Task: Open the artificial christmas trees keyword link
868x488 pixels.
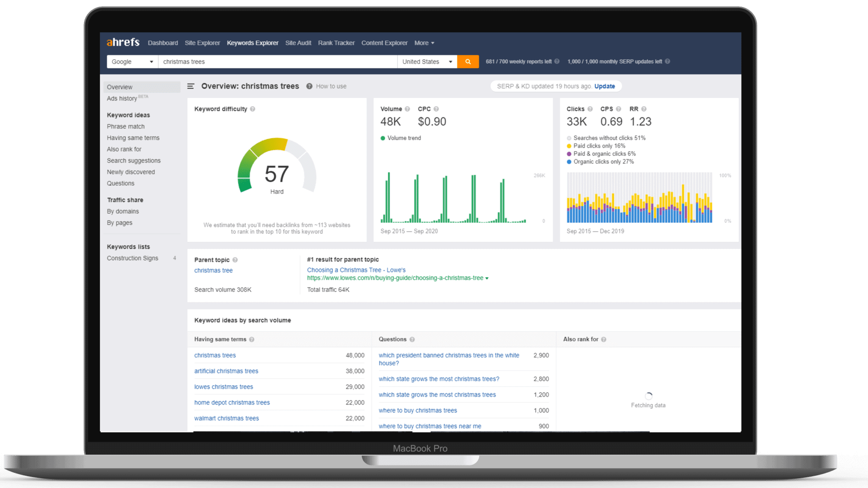Action: pos(226,371)
